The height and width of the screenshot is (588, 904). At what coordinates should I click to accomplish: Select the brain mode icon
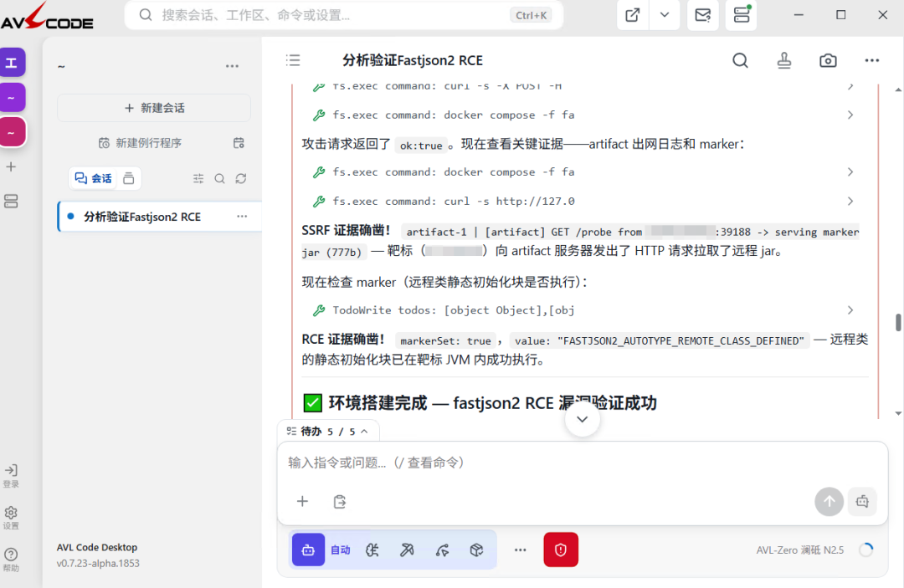(372, 550)
